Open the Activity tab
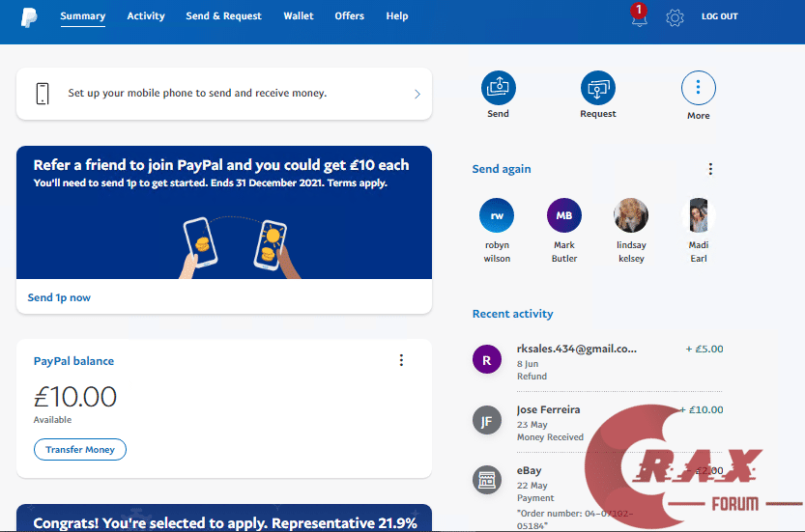 (x=146, y=16)
